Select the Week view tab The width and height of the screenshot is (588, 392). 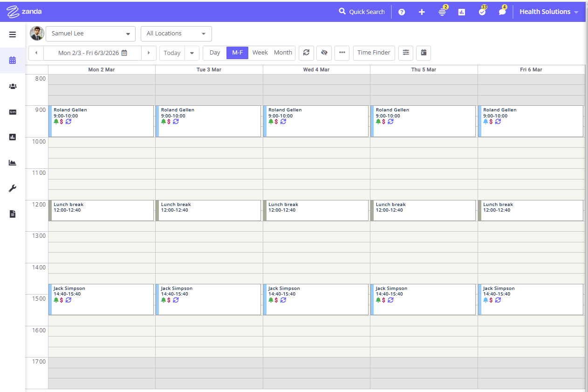[x=260, y=53]
